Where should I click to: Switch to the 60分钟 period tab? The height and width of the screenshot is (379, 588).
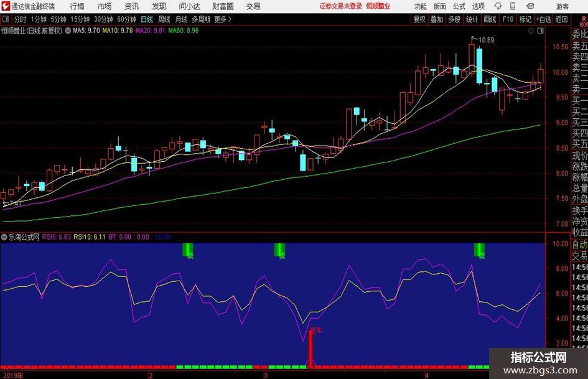pos(127,19)
